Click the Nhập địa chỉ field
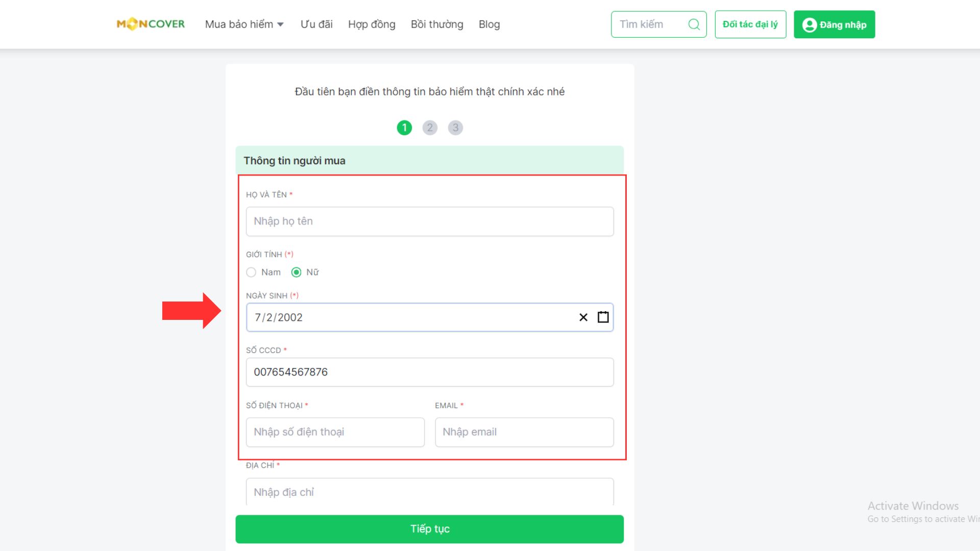Image resolution: width=980 pixels, height=551 pixels. click(430, 492)
